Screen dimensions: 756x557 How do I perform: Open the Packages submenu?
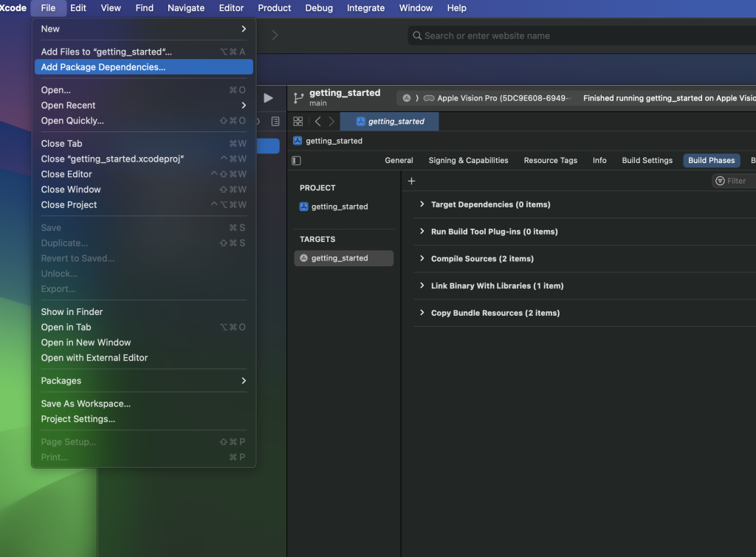pyautogui.click(x=144, y=381)
